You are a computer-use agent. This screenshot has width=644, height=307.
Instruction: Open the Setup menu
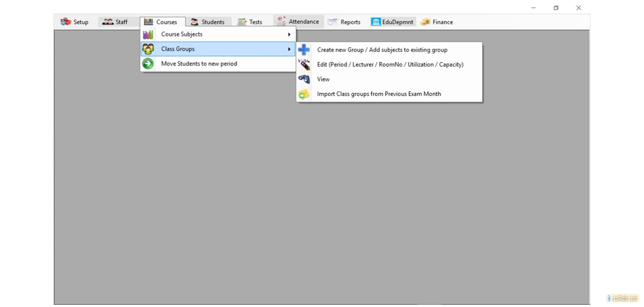[x=74, y=22]
